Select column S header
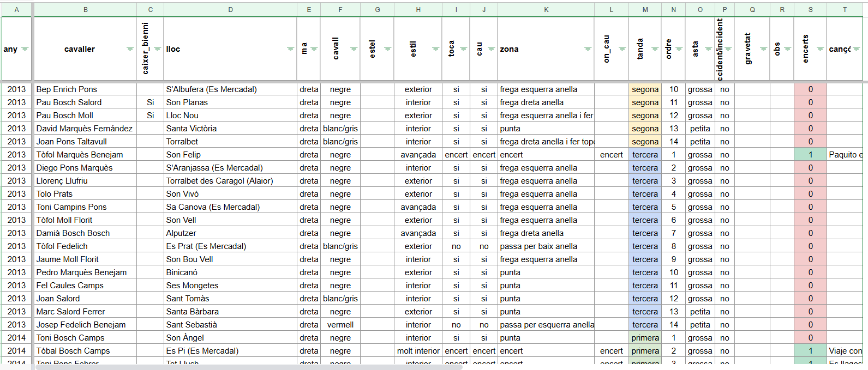The image size is (868, 370). 810,9
